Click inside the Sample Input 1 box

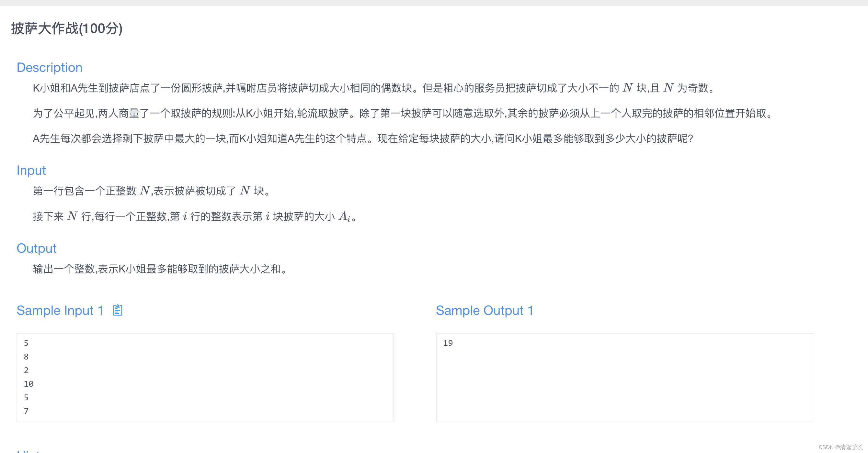(205, 377)
